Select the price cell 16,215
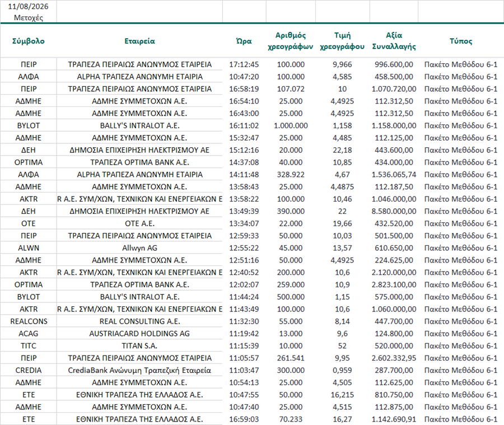Image resolution: width=504 pixels, height=425 pixels. tap(342, 394)
